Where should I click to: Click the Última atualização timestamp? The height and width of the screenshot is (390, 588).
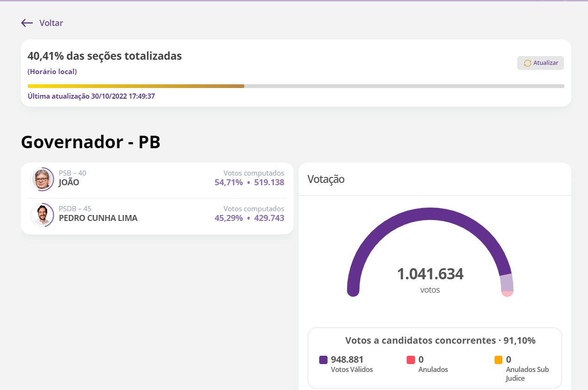91,96
